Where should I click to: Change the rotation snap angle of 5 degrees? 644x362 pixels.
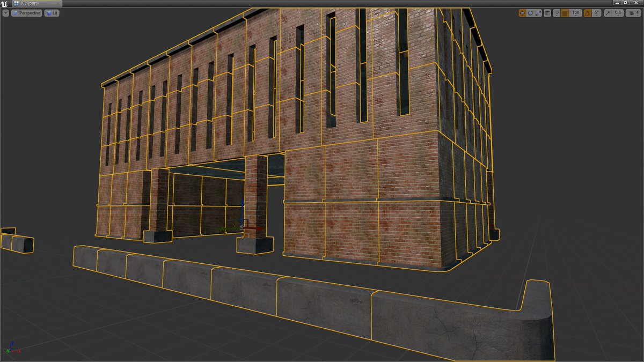tap(596, 13)
